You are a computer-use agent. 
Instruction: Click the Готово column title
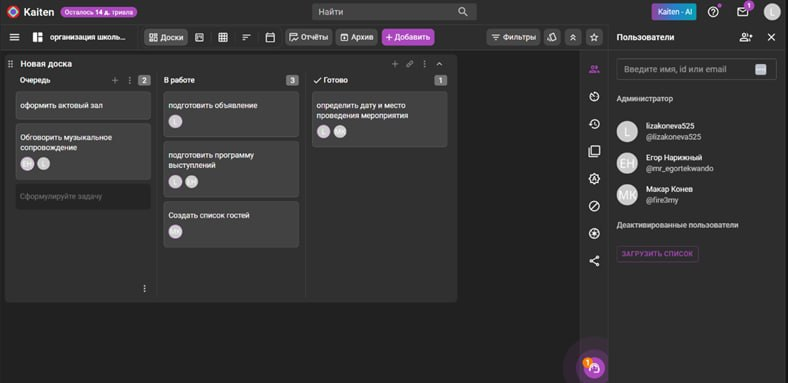[335, 80]
